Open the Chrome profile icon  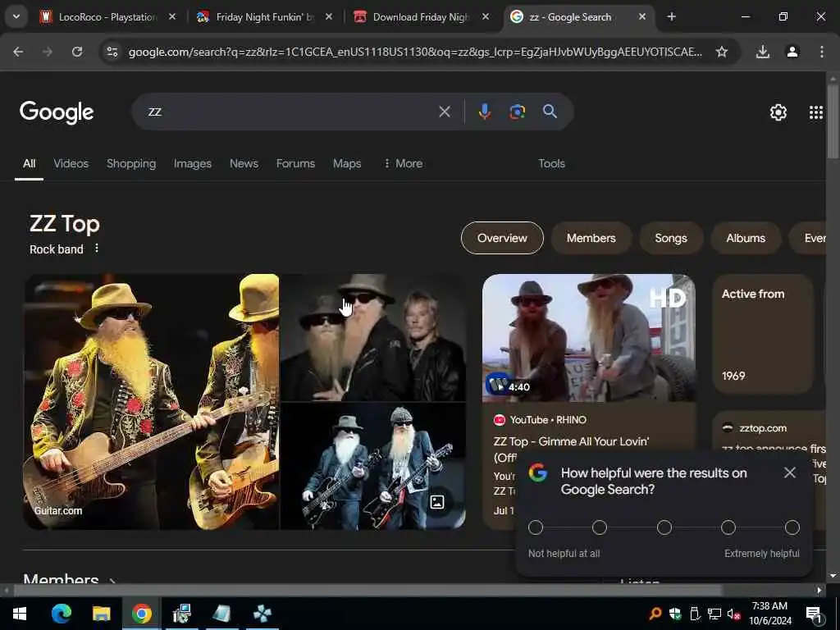tap(792, 52)
